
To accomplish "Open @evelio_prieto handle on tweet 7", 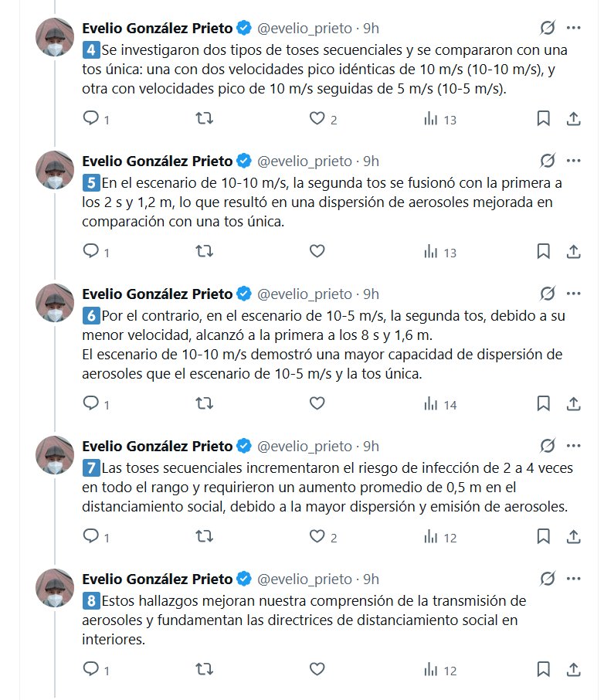I will [x=304, y=446].
